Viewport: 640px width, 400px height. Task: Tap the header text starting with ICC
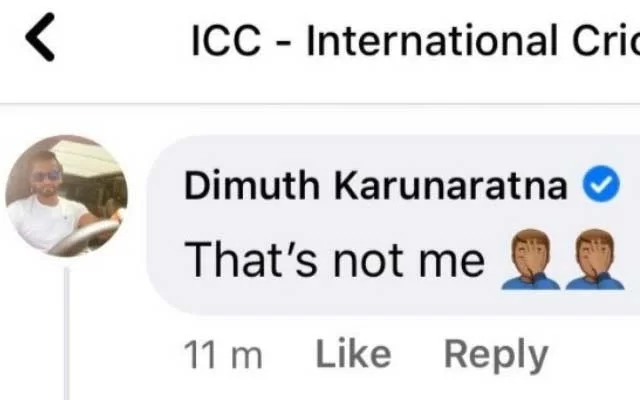point(415,40)
